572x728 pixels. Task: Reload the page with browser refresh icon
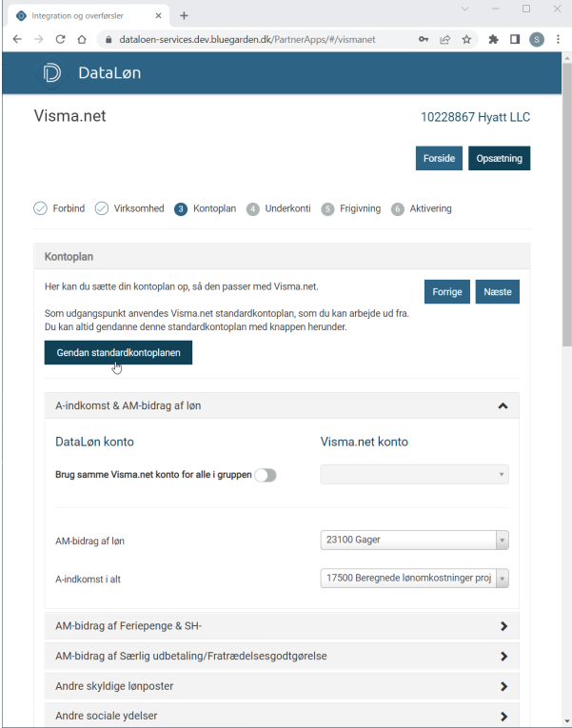pyautogui.click(x=60, y=39)
